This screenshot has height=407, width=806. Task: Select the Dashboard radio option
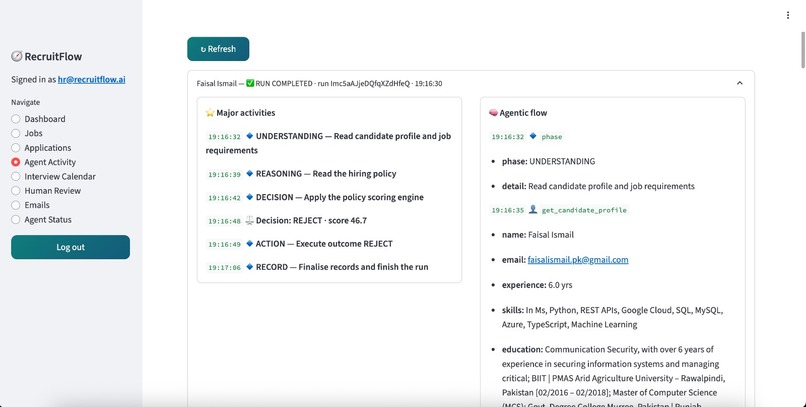pyautogui.click(x=15, y=119)
